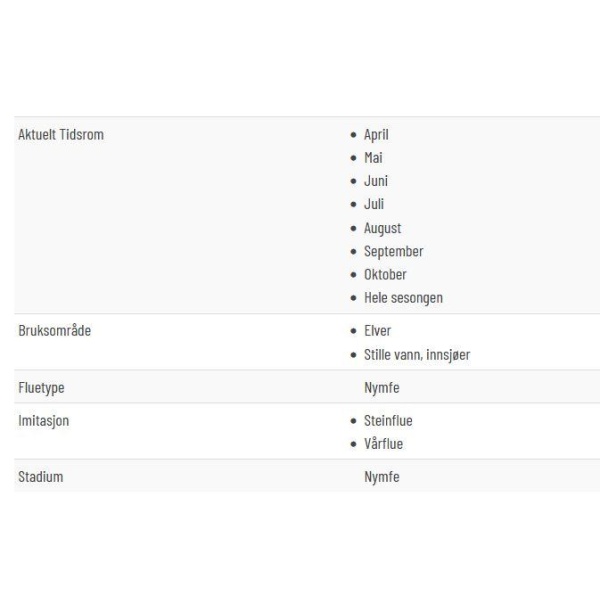The image size is (600, 600).
Task: Select 'April' in the month list
Action: click(376, 135)
